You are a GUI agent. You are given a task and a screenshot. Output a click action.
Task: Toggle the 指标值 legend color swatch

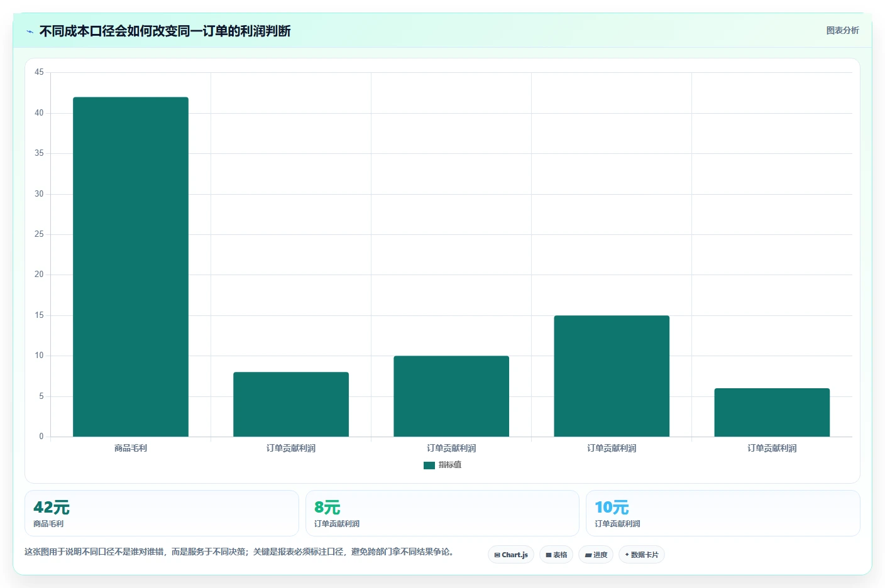429,465
